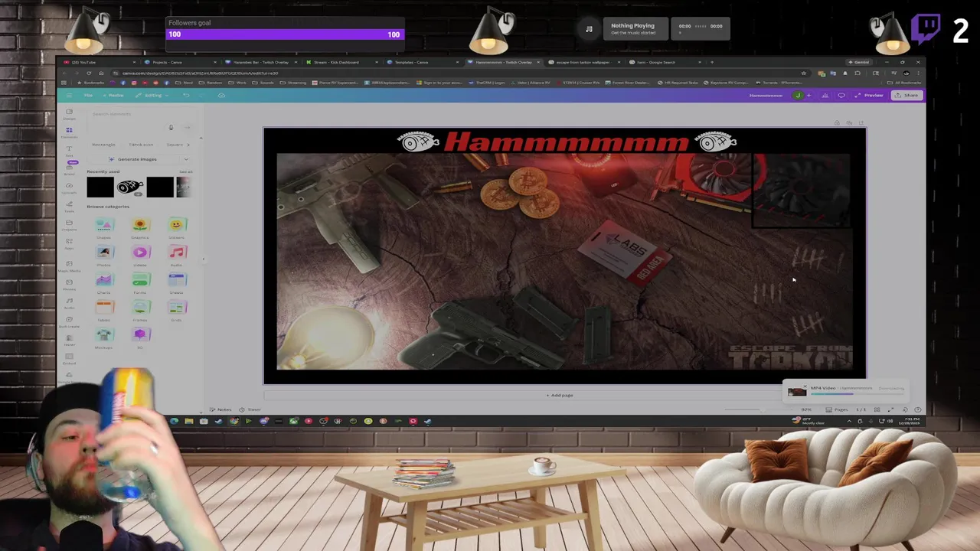Check the cloud save status icon
980x551 pixels.
[x=222, y=95]
